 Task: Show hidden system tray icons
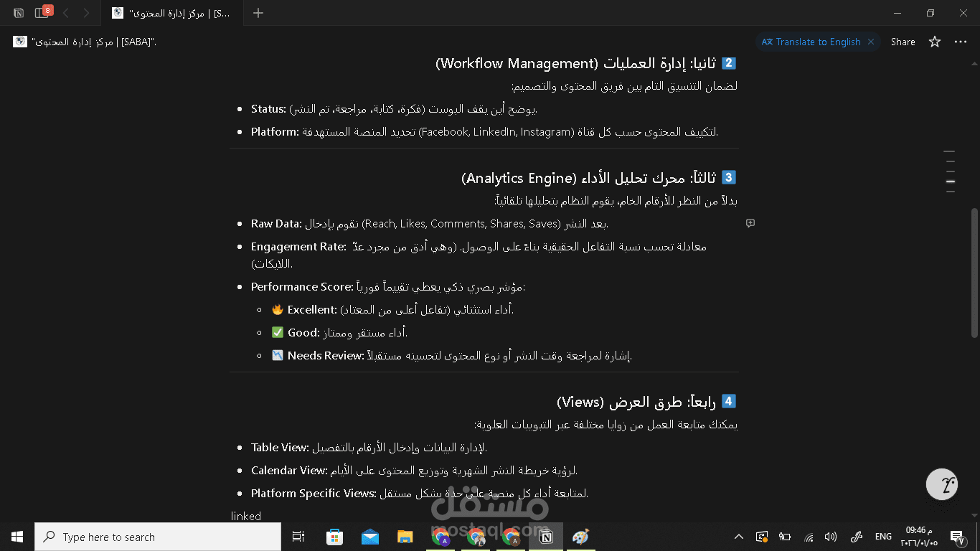(x=738, y=537)
